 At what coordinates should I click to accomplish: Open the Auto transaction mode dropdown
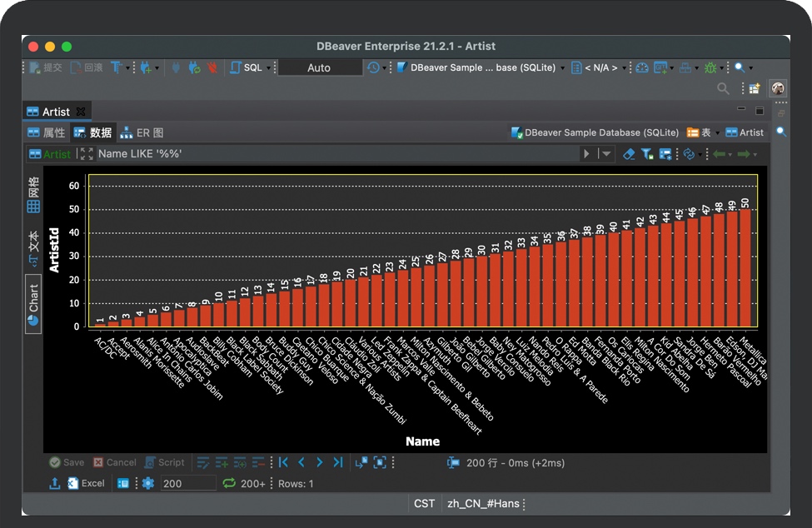(320, 67)
